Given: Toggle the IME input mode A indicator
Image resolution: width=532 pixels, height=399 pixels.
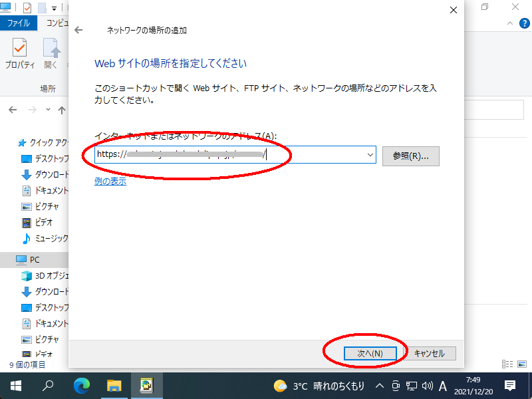Looking at the screenshot, I should pyautogui.click(x=443, y=386).
